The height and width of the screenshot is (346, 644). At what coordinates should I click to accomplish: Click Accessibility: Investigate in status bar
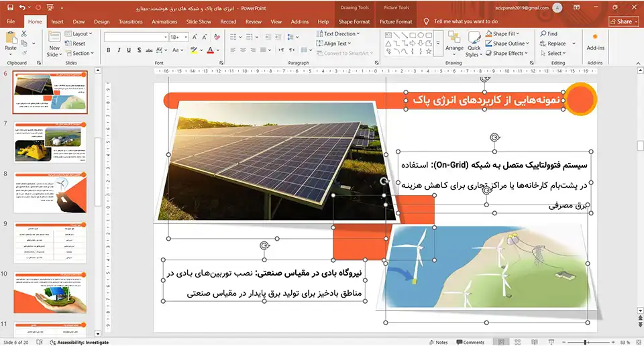coord(79,342)
